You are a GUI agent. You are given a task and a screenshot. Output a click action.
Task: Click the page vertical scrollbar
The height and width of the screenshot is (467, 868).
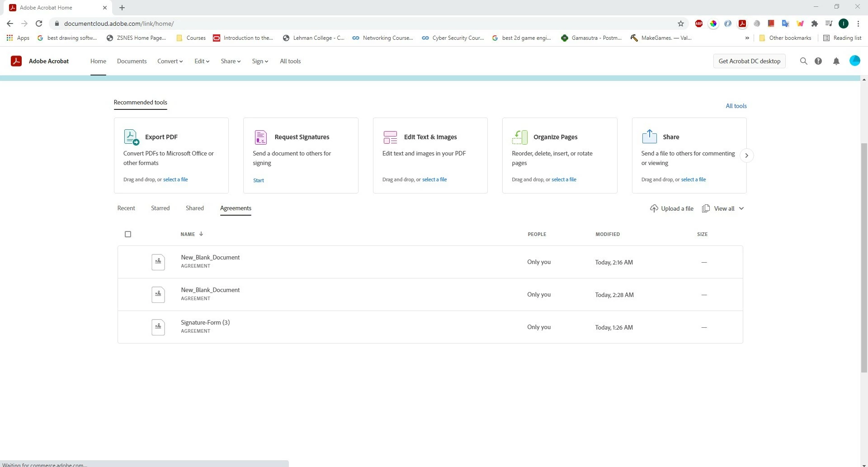(x=864, y=258)
